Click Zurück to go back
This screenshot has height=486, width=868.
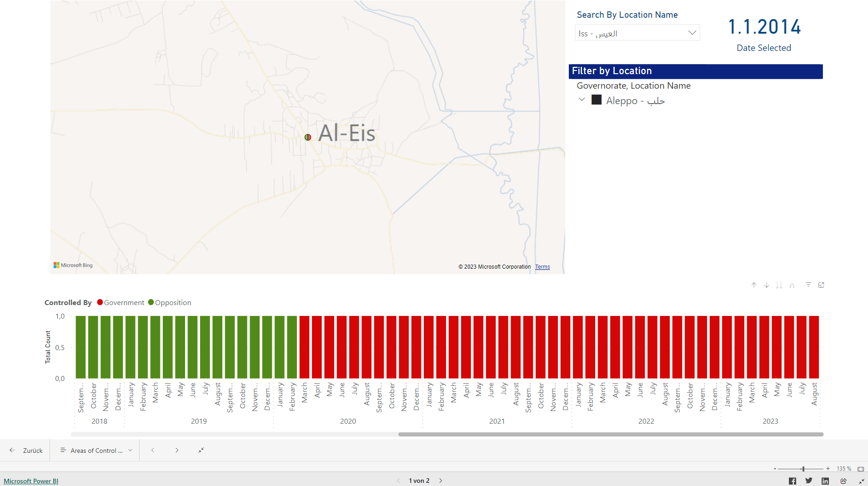click(x=26, y=451)
